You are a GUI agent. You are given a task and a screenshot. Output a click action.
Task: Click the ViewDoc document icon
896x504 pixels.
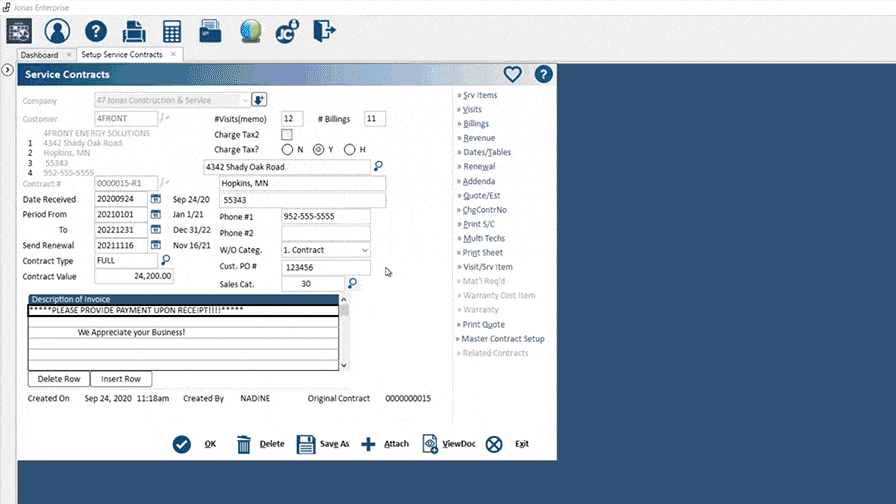point(430,444)
